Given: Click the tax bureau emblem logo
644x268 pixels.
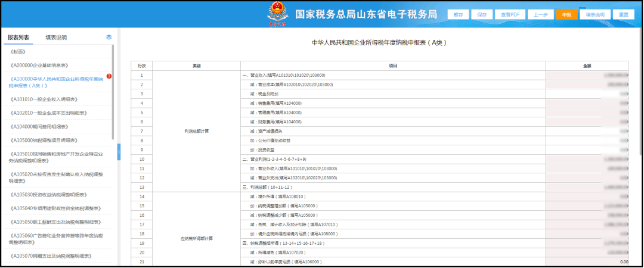Looking at the screenshot, I should pyautogui.click(x=278, y=15).
